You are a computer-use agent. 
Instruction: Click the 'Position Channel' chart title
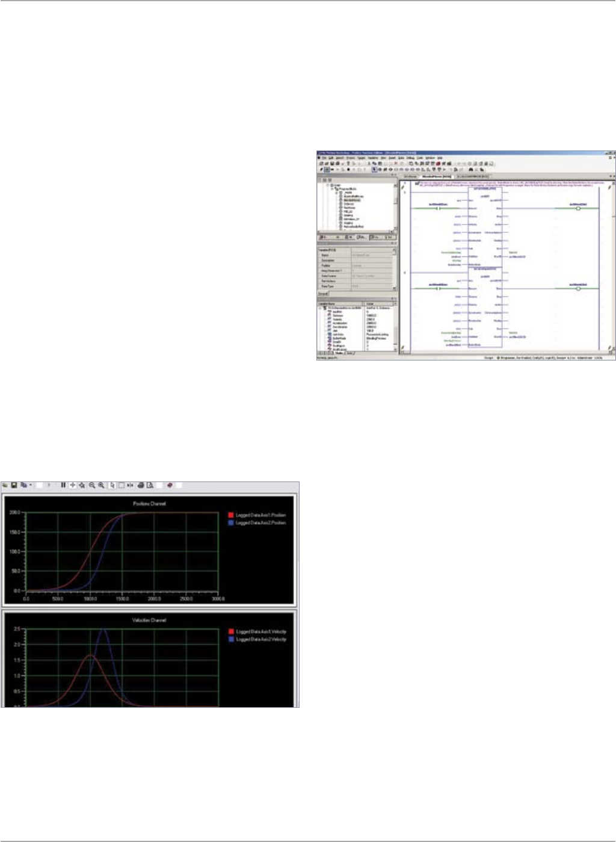pyautogui.click(x=149, y=504)
